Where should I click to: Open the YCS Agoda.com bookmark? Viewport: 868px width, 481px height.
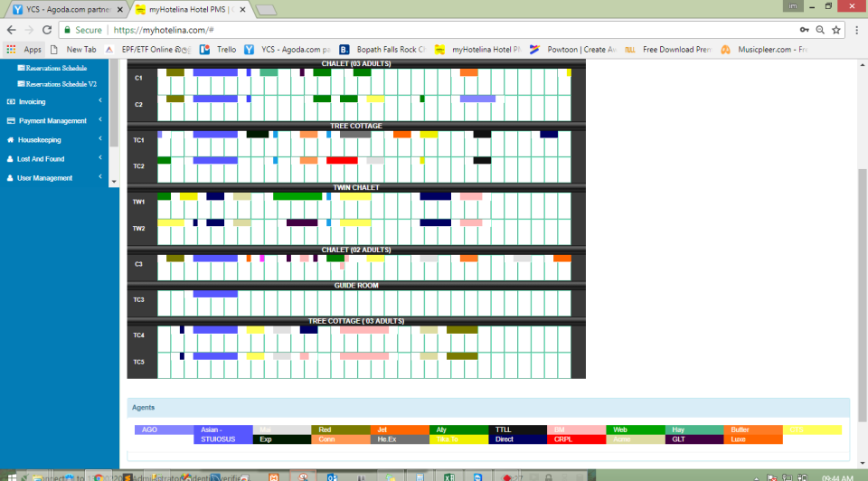288,49
